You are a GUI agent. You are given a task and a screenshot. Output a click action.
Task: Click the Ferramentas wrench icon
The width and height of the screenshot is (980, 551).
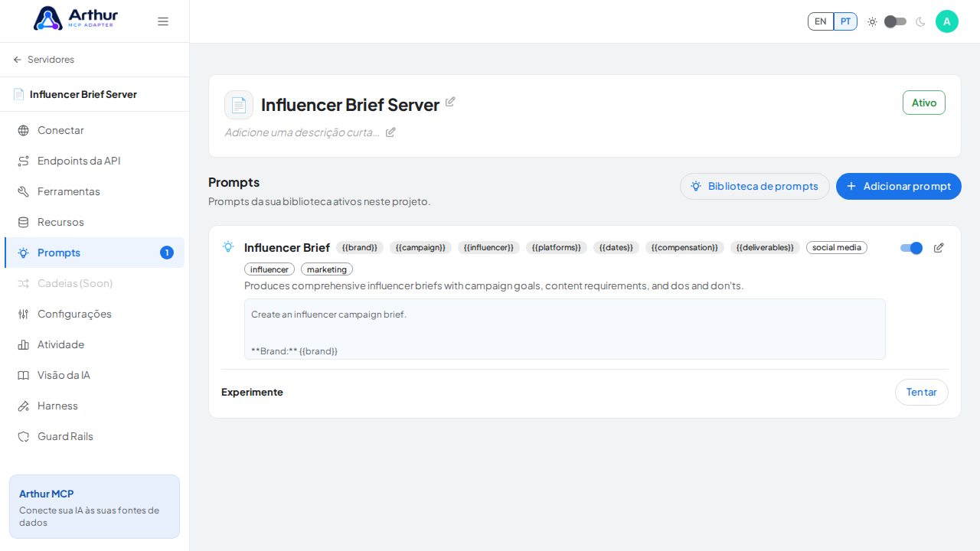pos(23,191)
